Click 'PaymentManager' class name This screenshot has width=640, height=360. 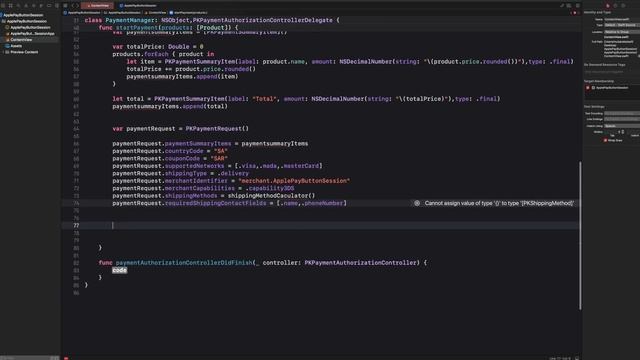[x=130, y=20]
